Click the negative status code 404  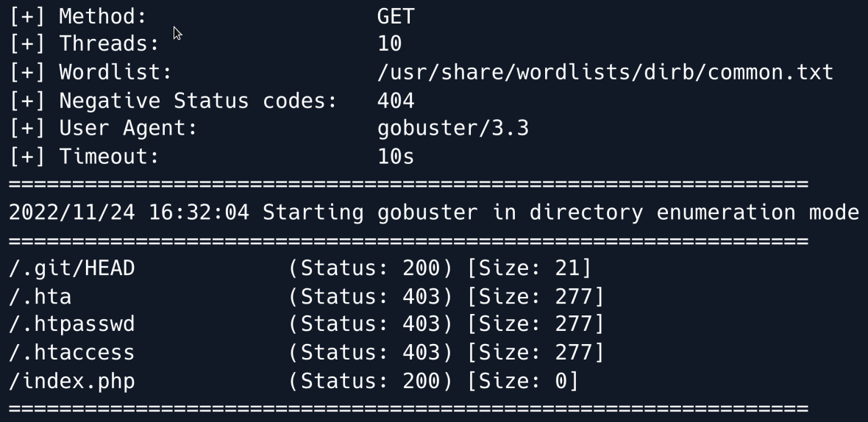(x=396, y=100)
